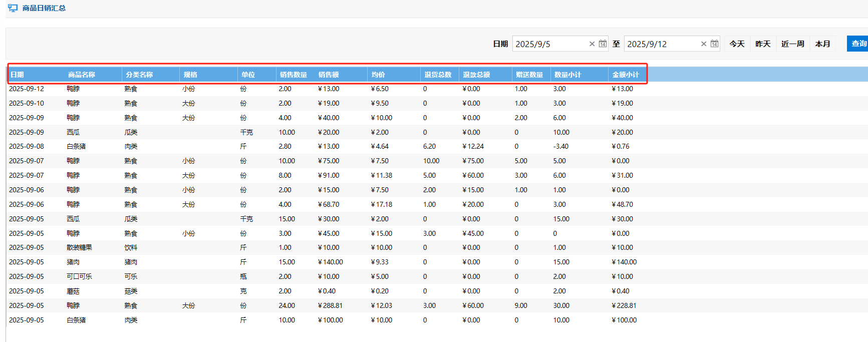The image size is (868, 342).
Task: Sort by the 商品名称 column header
Action: (x=82, y=75)
